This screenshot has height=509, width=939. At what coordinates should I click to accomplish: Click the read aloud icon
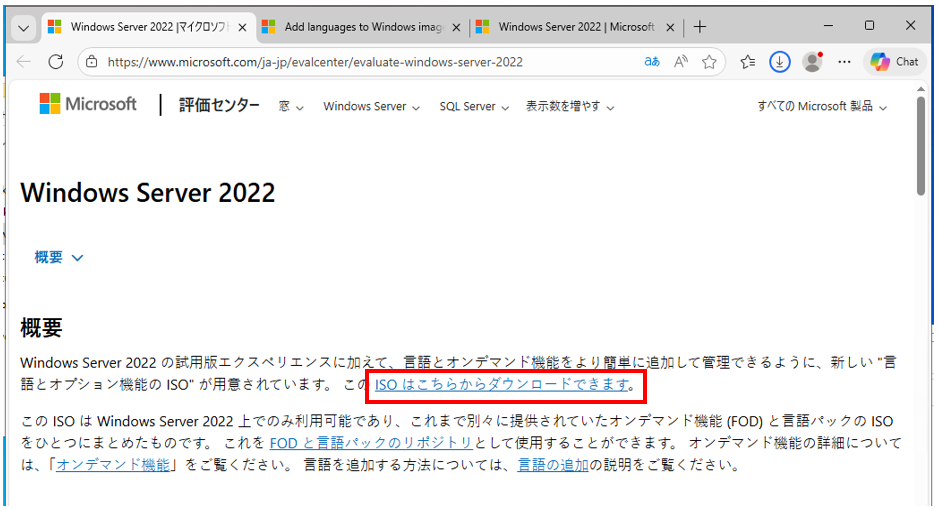point(681,62)
